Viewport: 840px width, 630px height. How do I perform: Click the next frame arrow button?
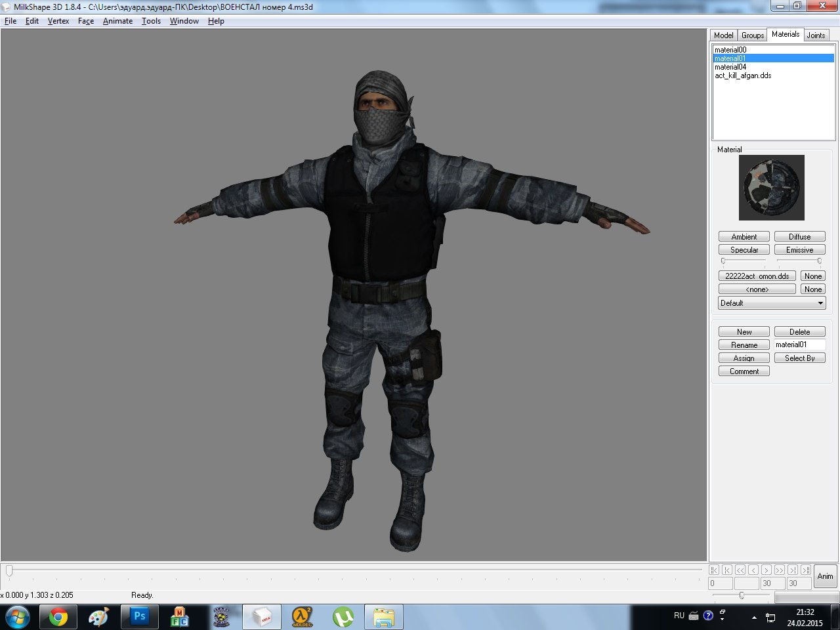[x=766, y=570]
